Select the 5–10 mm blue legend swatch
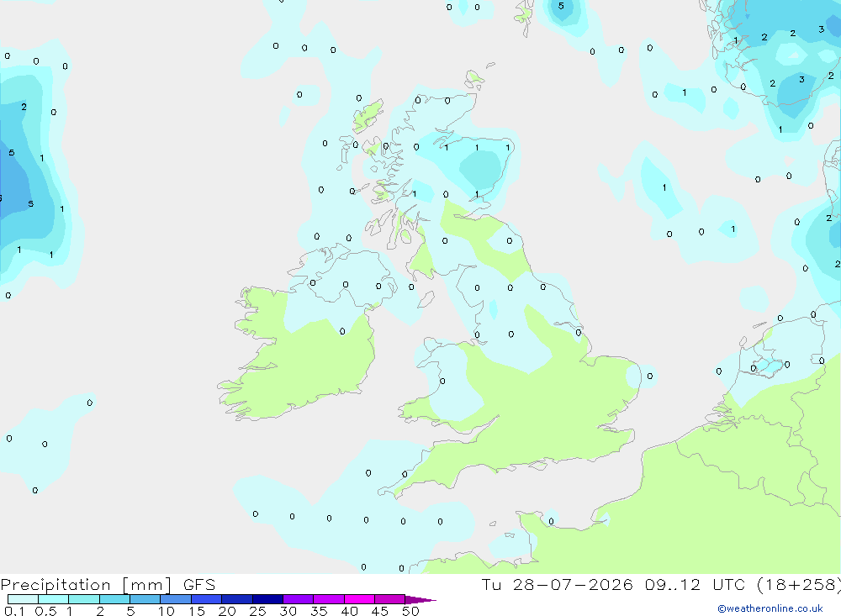Image resolution: width=841 pixels, height=616 pixels. coord(145,599)
